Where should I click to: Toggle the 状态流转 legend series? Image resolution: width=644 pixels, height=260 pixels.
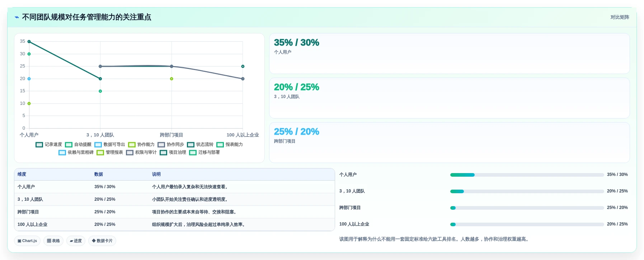(200, 144)
